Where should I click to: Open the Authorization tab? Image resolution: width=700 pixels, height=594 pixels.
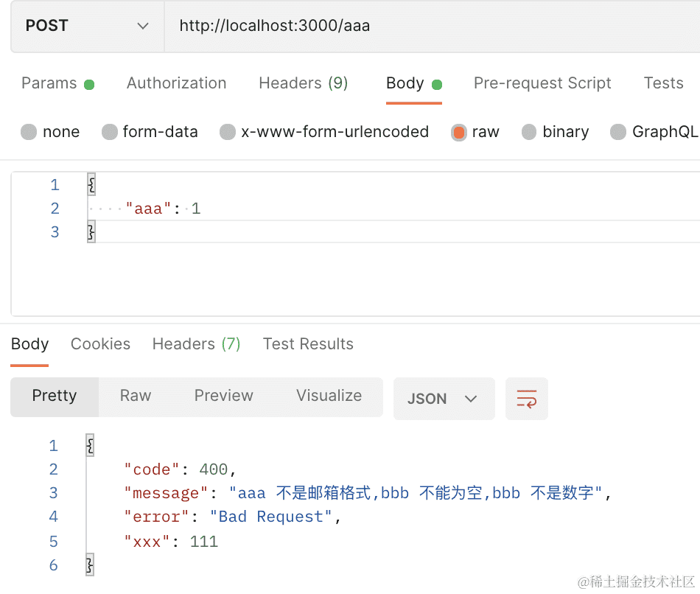[x=176, y=83]
